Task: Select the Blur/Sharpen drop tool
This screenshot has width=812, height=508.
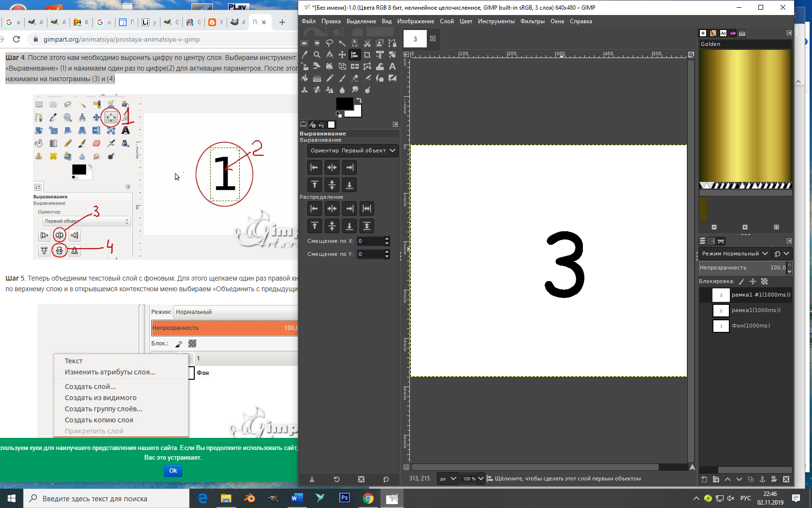Action: coord(342,90)
